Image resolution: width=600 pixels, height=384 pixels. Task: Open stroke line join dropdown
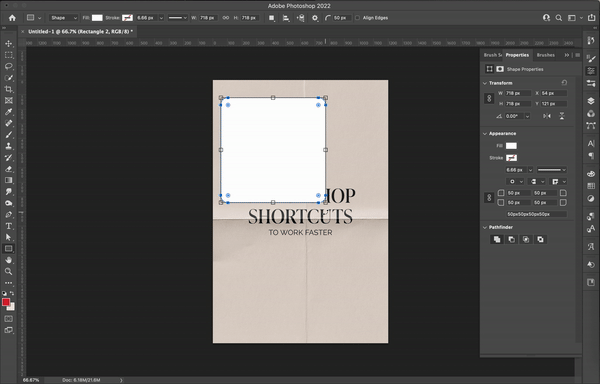[558, 181]
